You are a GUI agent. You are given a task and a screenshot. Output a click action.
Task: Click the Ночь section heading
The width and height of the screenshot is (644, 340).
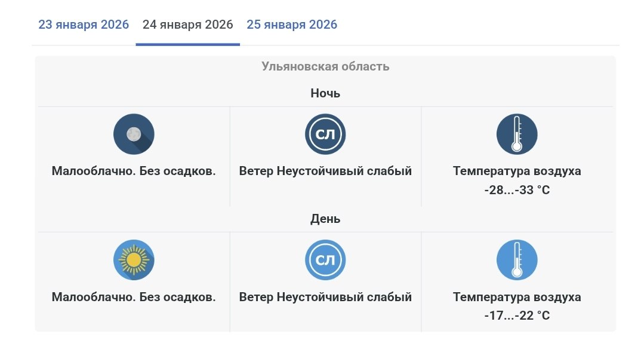pyautogui.click(x=325, y=93)
